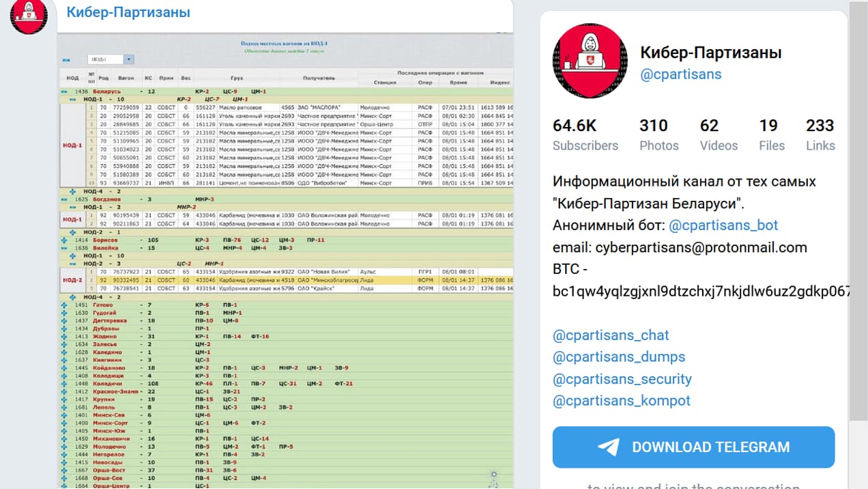Click the Кибер-Партизаны post author name

128,12
